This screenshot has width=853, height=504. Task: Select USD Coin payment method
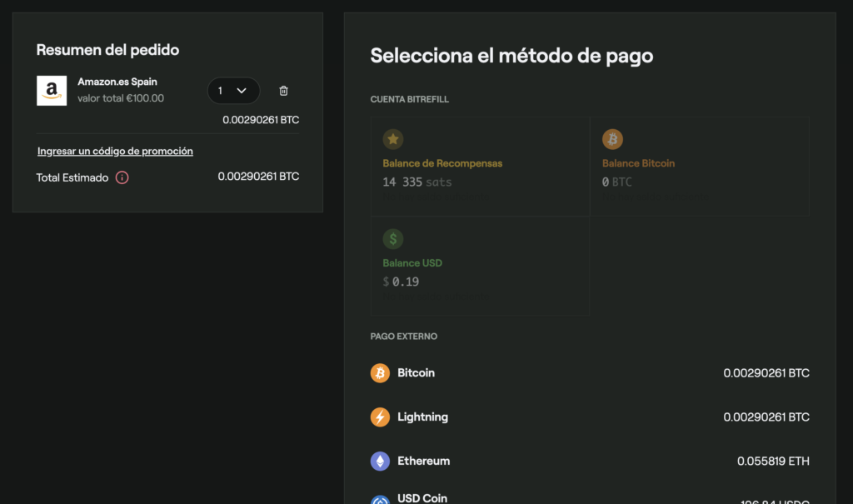589,499
